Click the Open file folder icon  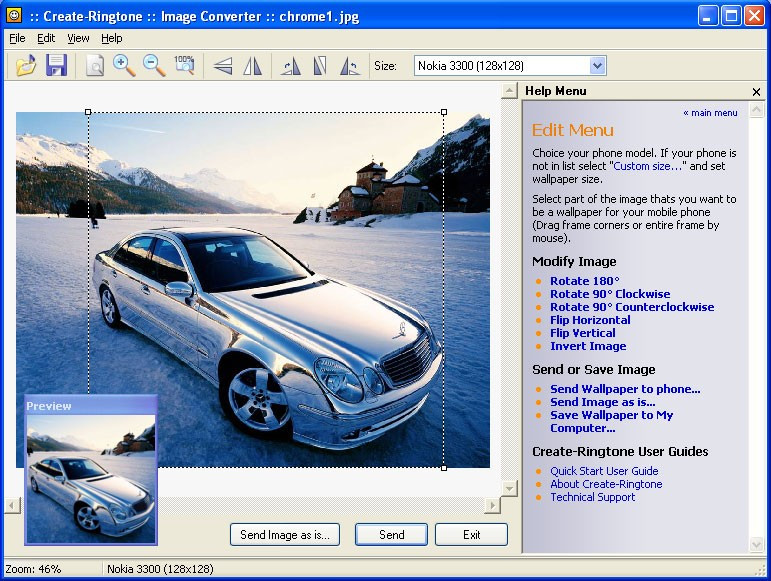coord(26,66)
